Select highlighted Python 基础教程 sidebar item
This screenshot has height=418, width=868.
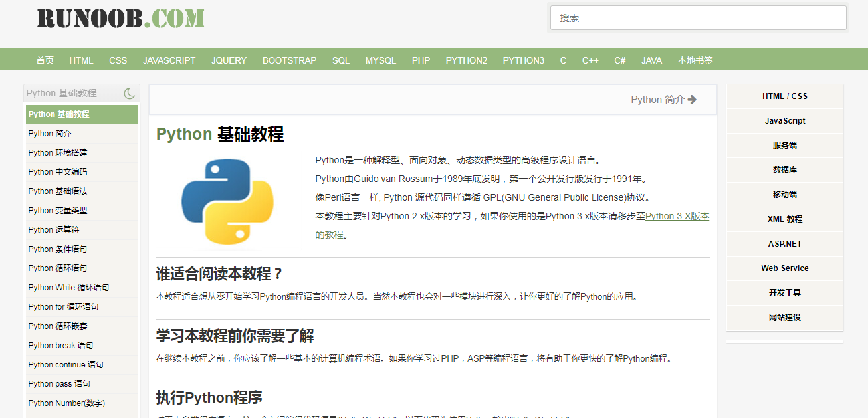tap(82, 114)
